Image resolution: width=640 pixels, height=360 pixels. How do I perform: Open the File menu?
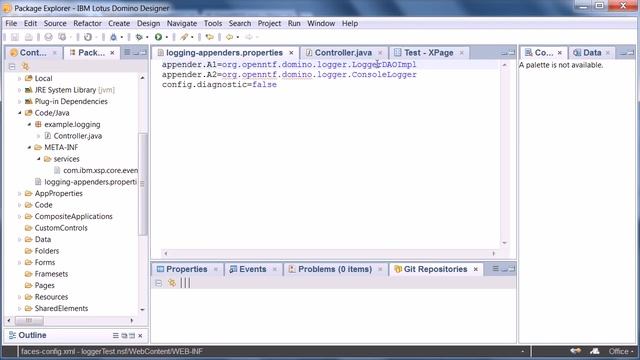(x=11, y=24)
